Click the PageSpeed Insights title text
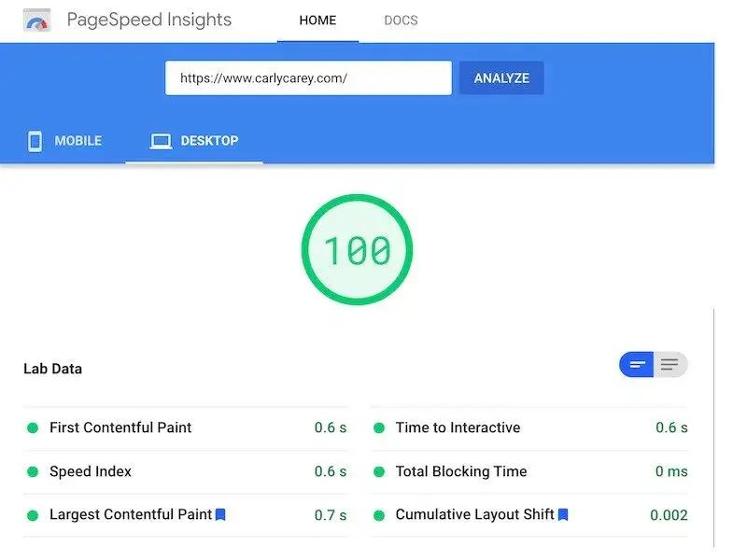This screenshot has width=747, height=560. pos(149,20)
